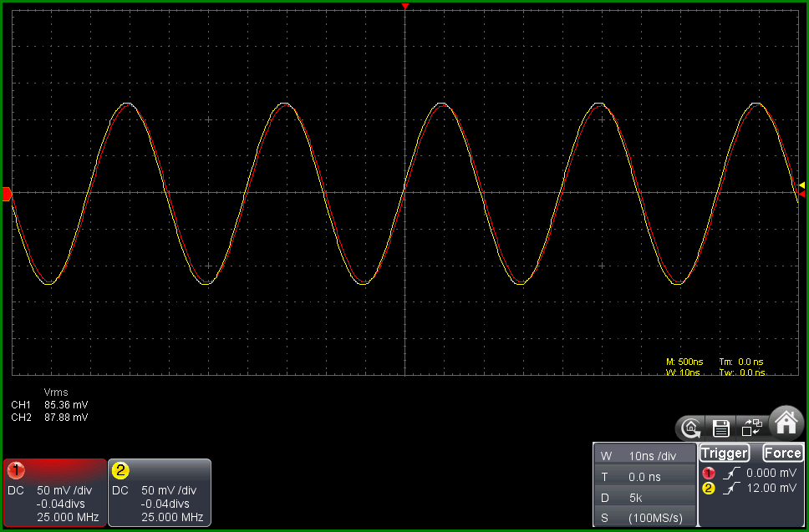Click the W 10ns /div window timebase row
This screenshot has height=532, width=809.
coord(644,456)
